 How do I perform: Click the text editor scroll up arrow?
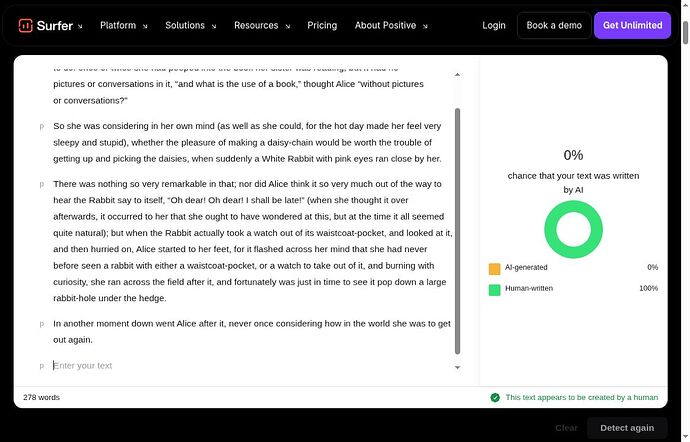[457, 75]
